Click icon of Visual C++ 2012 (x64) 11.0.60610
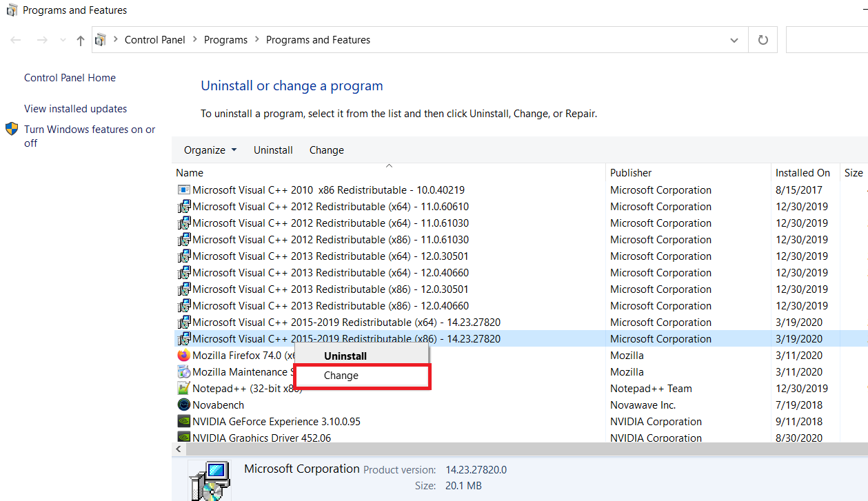Image resolution: width=868 pixels, height=501 pixels. 183,207
